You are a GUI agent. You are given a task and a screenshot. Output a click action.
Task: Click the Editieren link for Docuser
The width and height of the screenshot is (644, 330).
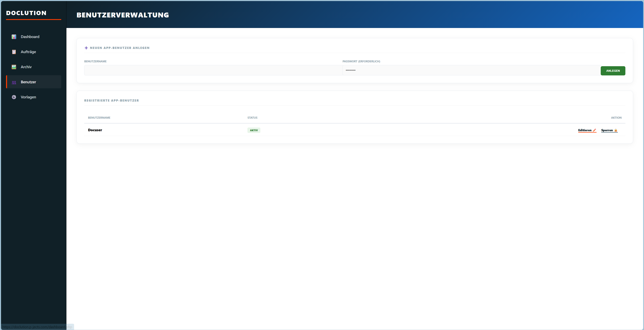click(x=585, y=130)
